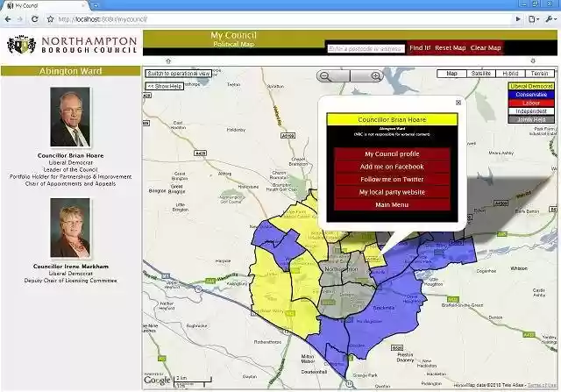Return to Main Menu in popup
The height and width of the screenshot is (392, 561).
[x=392, y=205]
